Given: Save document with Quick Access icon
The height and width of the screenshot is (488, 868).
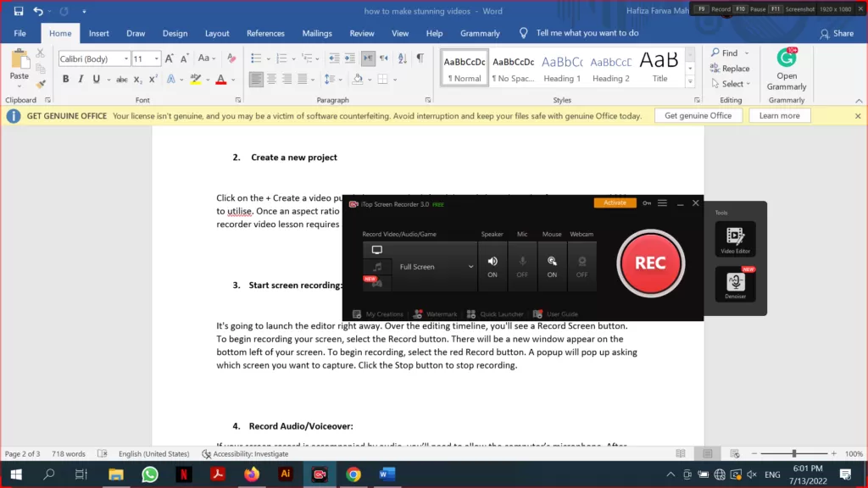Looking at the screenshot, I should click(x=19, y=11).
